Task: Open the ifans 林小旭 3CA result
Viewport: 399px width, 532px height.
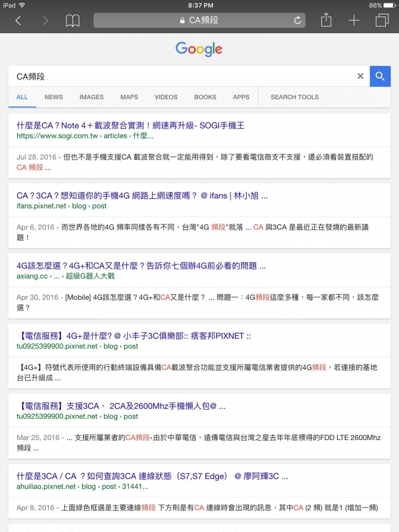Action: (142, 196)
